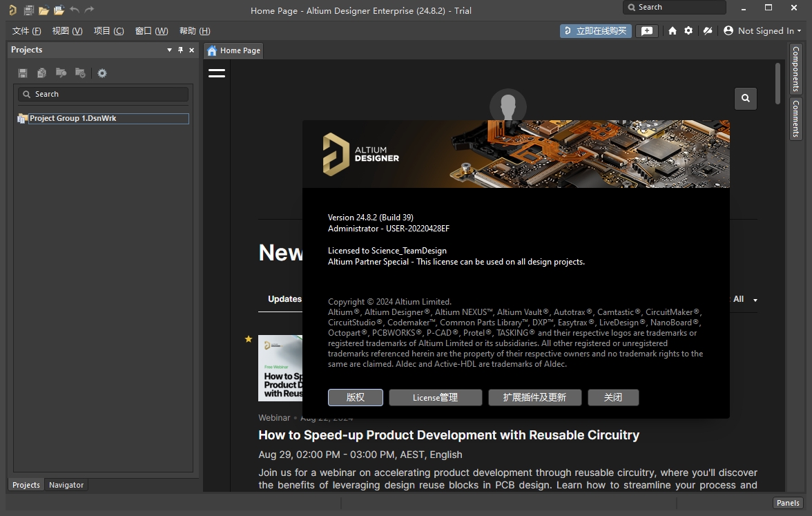812x516 pixels.
Task: Click the Projects panel Search field
Action: (x=104, y=94)
